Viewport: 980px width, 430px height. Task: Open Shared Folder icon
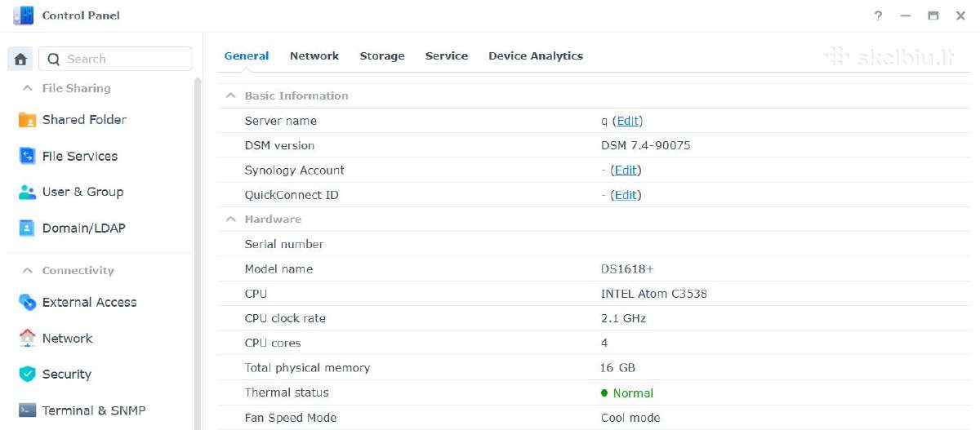pyautogui.click(x=27, y=120)
